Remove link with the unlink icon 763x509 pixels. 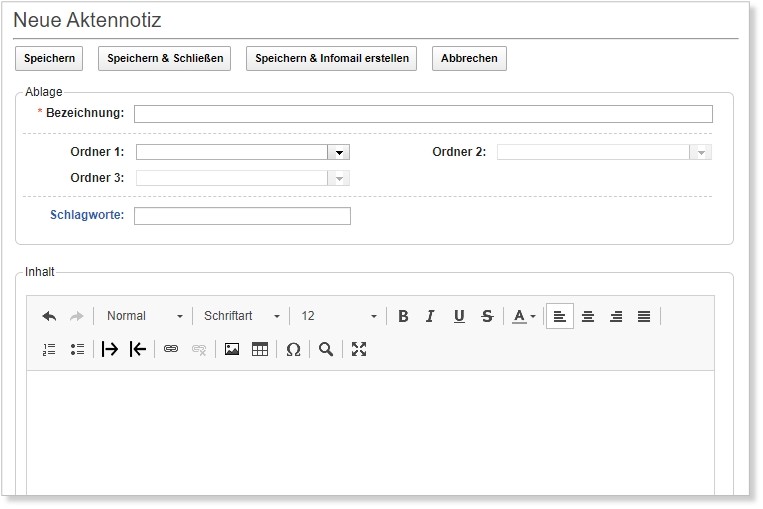(199, 349)
